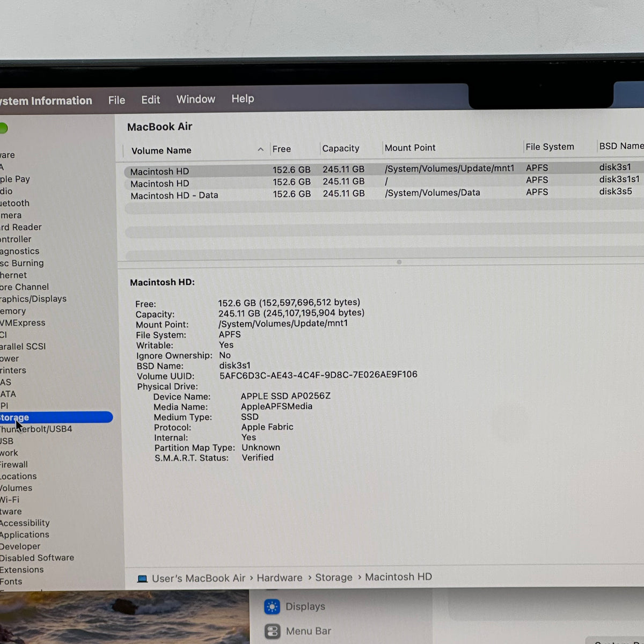Select Fonts in the sidebar

pos(11,582)
